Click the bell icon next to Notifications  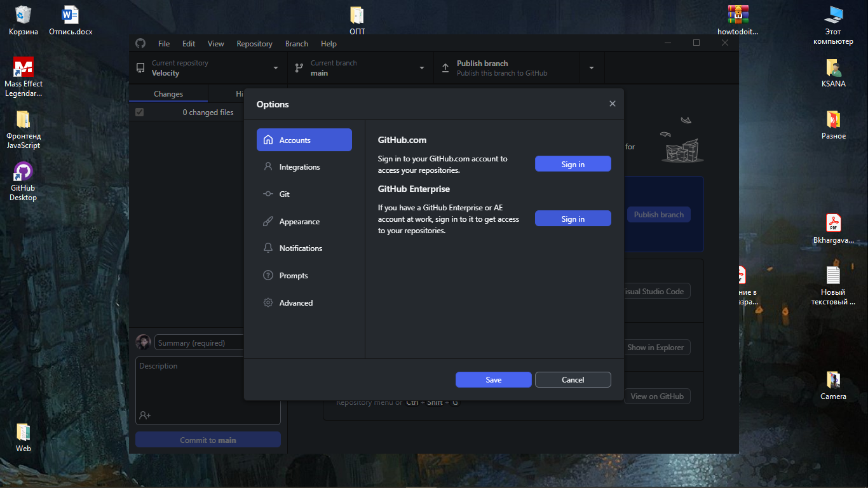[x=268, y=248]
